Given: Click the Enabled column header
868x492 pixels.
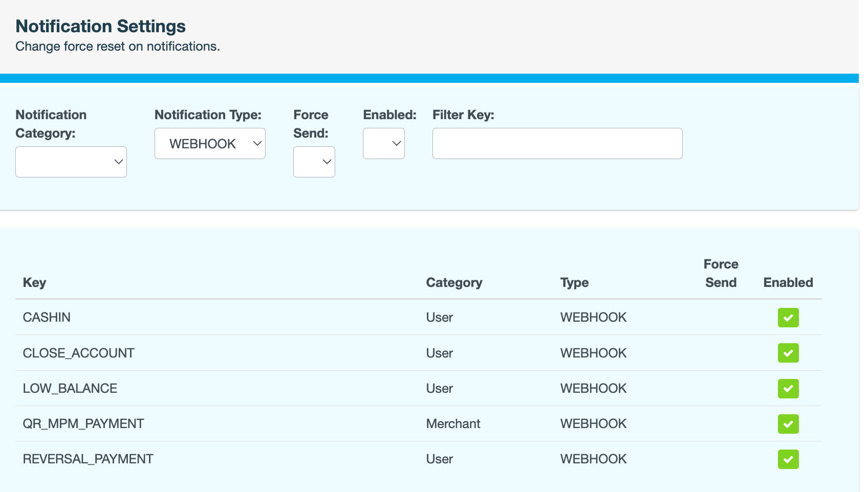Looking at the screenshot, I should tap(788, 283).
